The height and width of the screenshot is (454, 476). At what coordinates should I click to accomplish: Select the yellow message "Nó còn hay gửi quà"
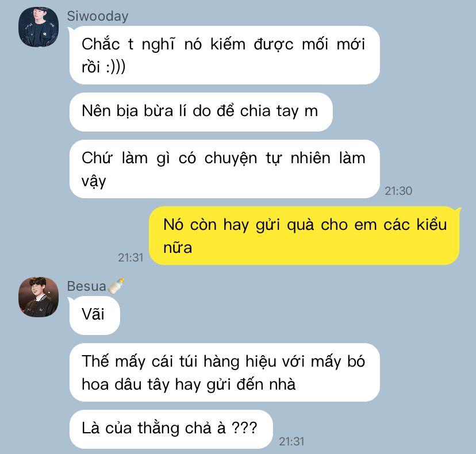pyautogui.click(x=304, y=236)
